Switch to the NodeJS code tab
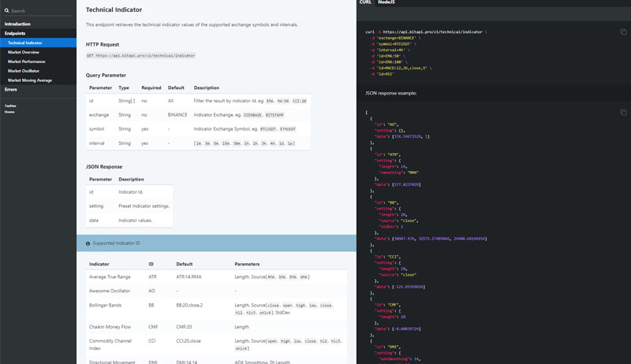The image size is (631, 364). click(386, 3)
